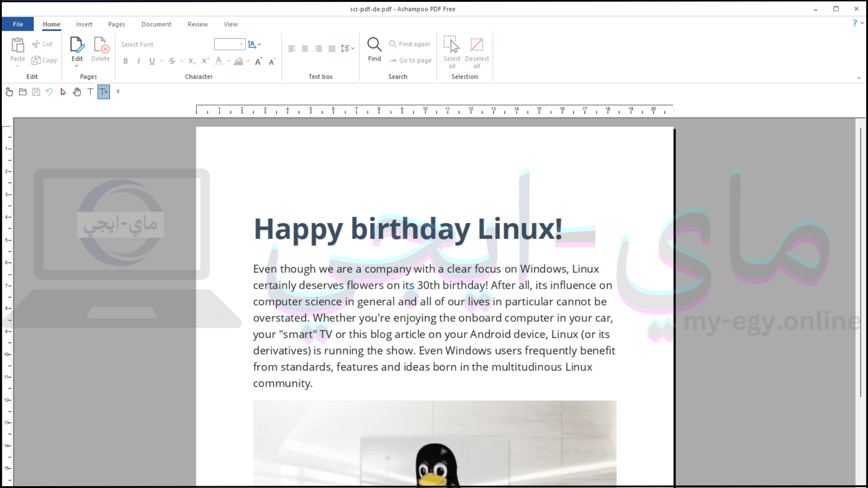Toggle Italic formatting
The width and height of the screenshot is (868, 488).
[x=139, y=61]
